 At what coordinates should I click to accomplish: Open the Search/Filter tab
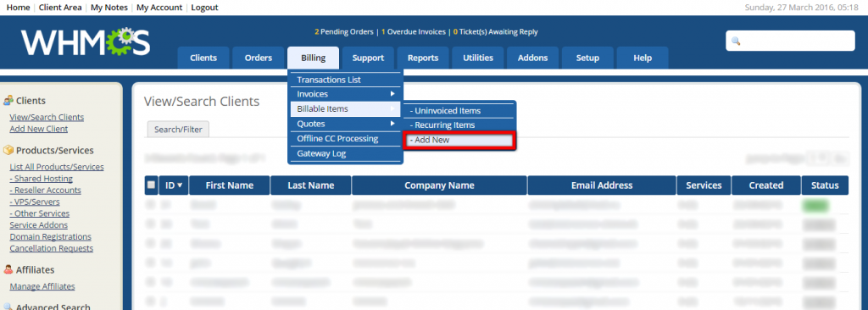178,130
